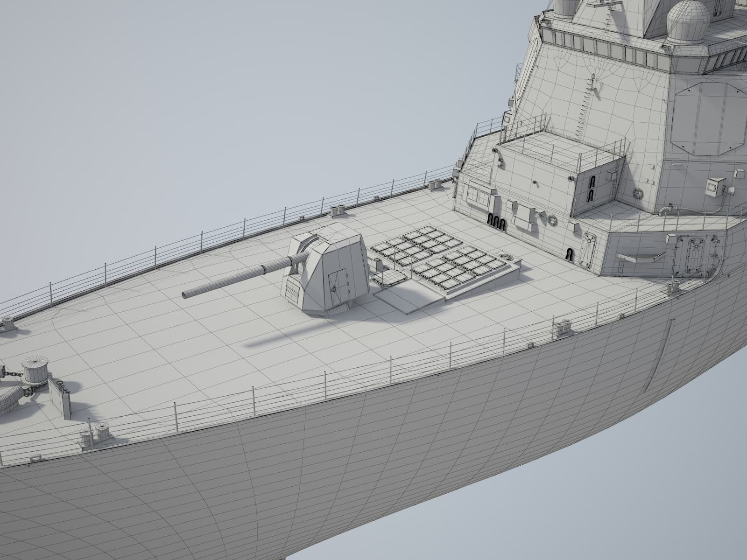Image resolution: width=747 pixels, height=560 pixels.
Task: Click the pair of black vents on upper wall
Action: point(591,188)
